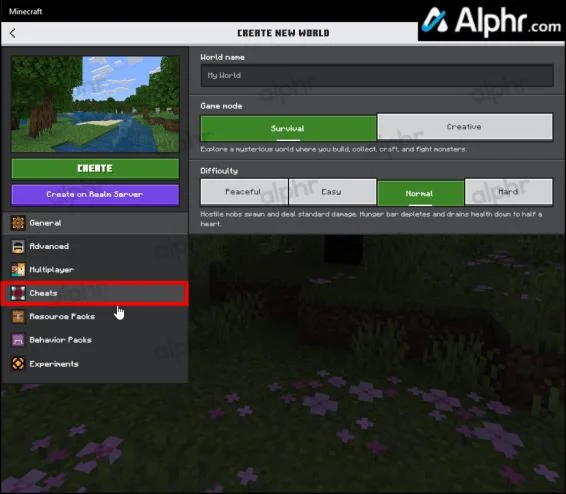Image resolution: width=566 pixels, height=494 pixels.
Task: Click the General section icon
Action: point(18,223)
